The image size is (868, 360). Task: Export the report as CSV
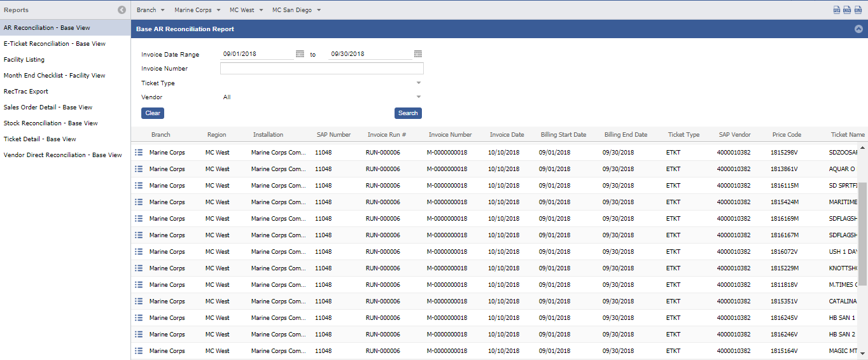pos(847,10)
